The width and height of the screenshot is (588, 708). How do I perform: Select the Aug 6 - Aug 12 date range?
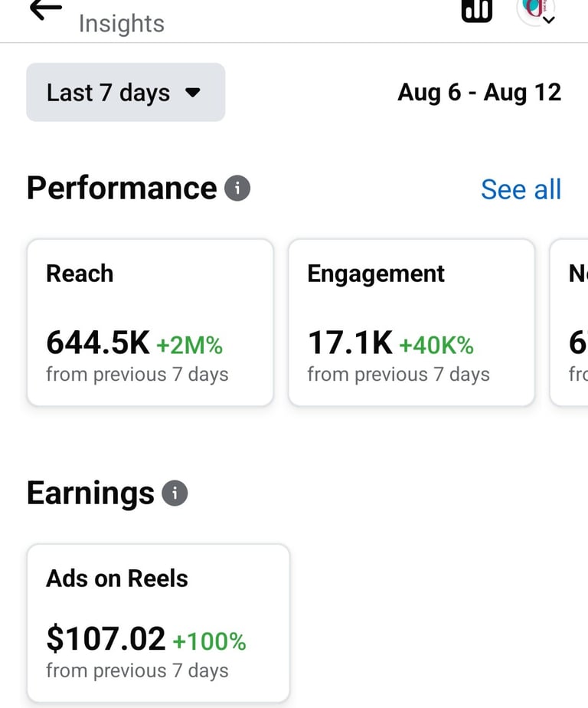[x=479, y=93]
